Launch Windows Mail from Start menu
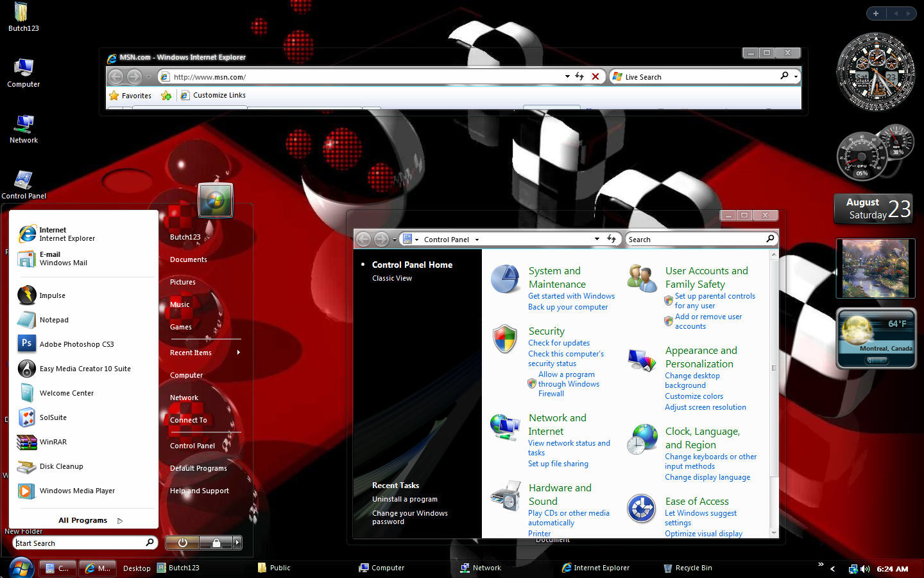Screen dimensions: 924x578 point(85,258)
